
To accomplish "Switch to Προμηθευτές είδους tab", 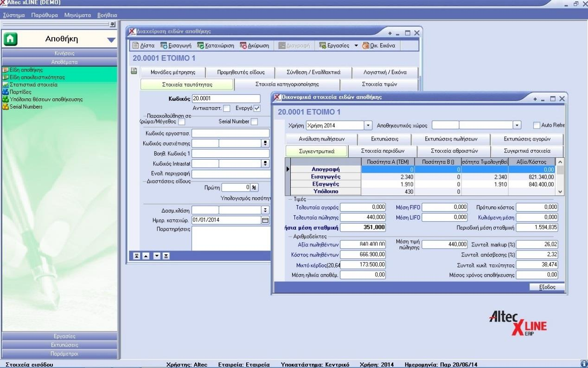I will (241, 72).
